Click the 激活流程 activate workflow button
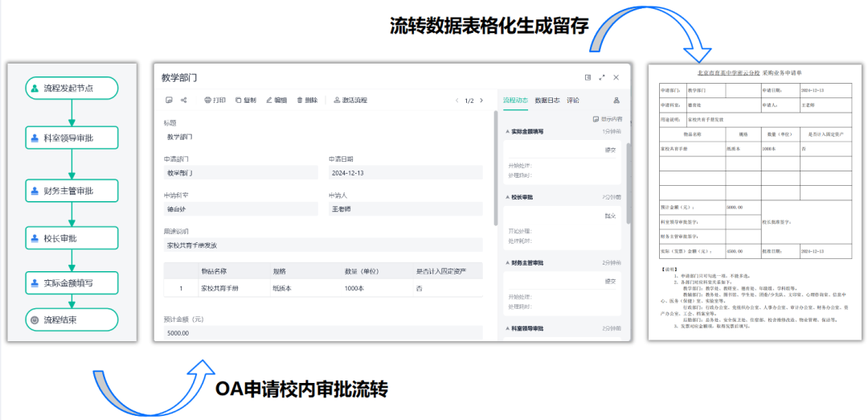 350,101
